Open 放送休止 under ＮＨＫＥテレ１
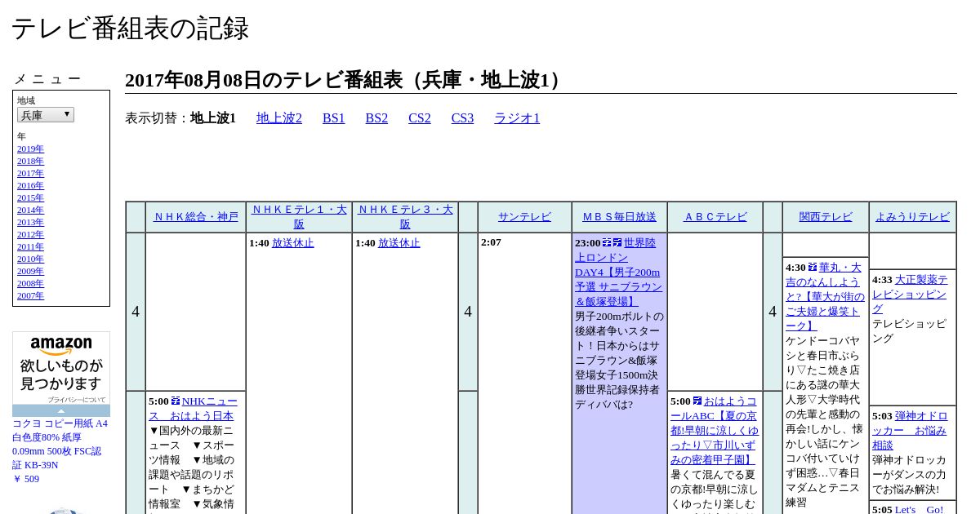The height and width of the screenshot is (514, 980). coord(293,243)
